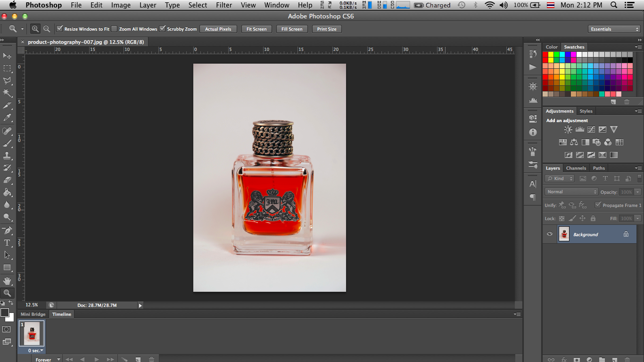Viewport: 644px width, 362px height.
Task: Select the Magic Wand tool
Action: [x=7, y=93]
